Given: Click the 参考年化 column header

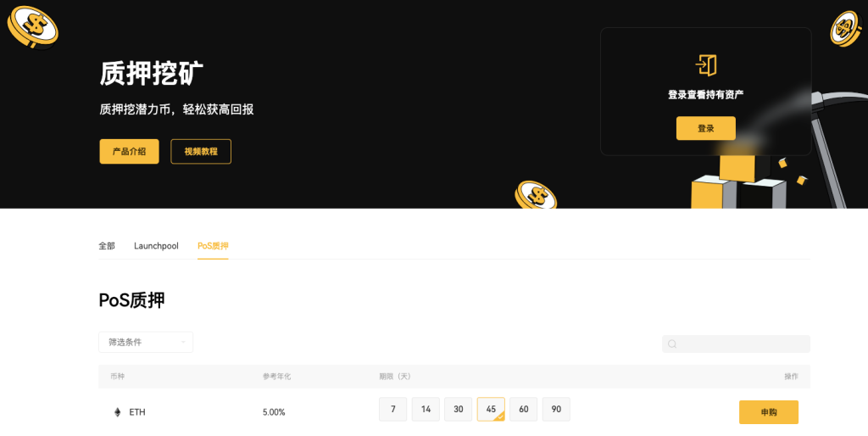Looking at the screenshot, I should 277,376.
